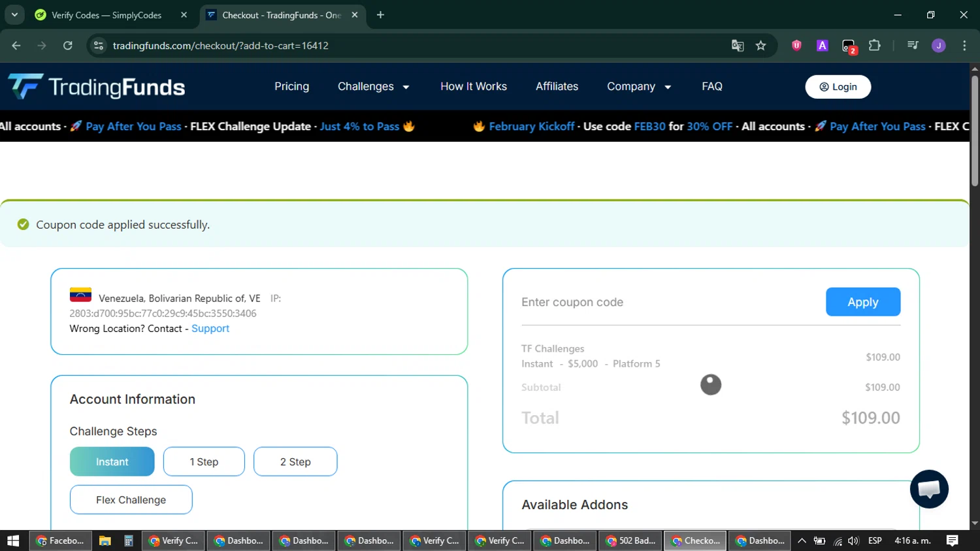Viewport: 980px width, 551px height.
Task: Click the address bar URL
Action: pos(220,46)
